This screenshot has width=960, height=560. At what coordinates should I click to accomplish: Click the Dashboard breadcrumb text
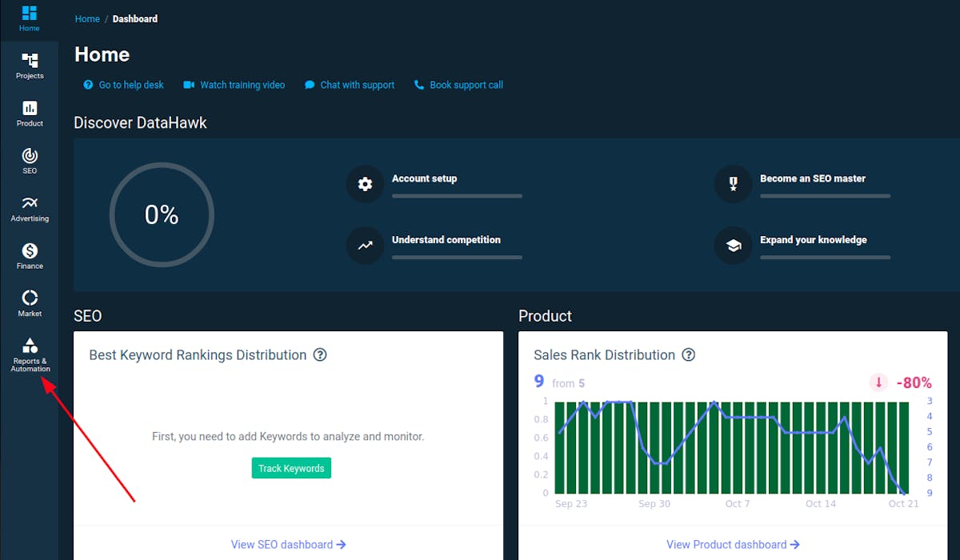135,18
